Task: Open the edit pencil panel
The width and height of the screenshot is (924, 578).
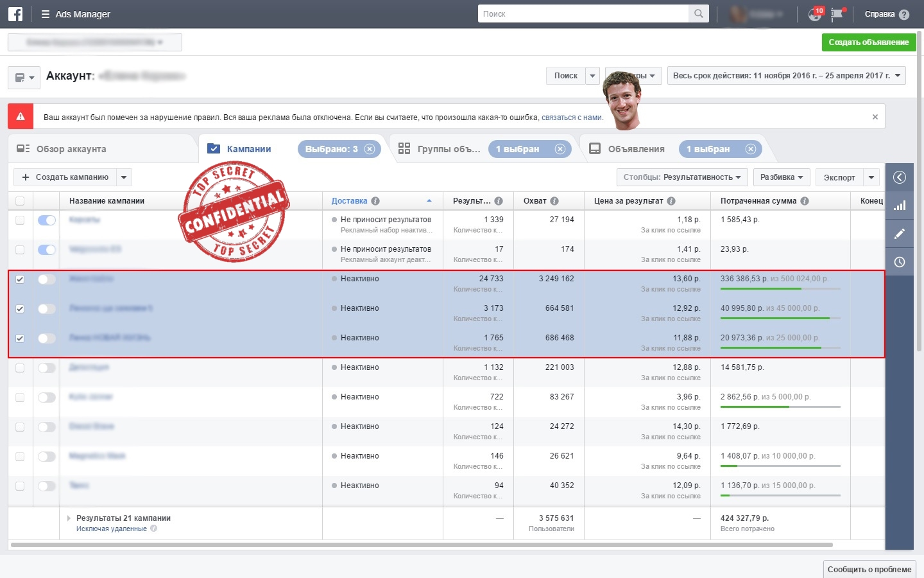Action: point(900,234)
